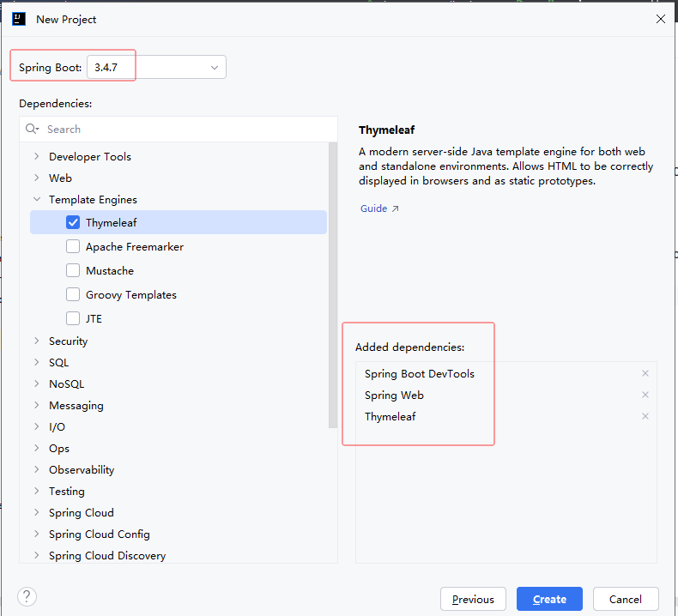Click the Cancel button

coord(626,599)
